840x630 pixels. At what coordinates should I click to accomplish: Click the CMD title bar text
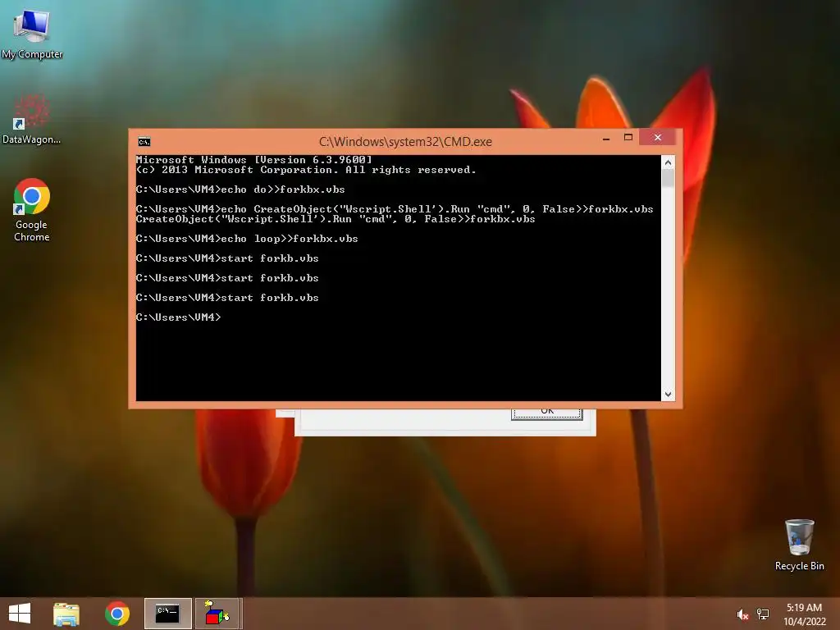(405, 141)
